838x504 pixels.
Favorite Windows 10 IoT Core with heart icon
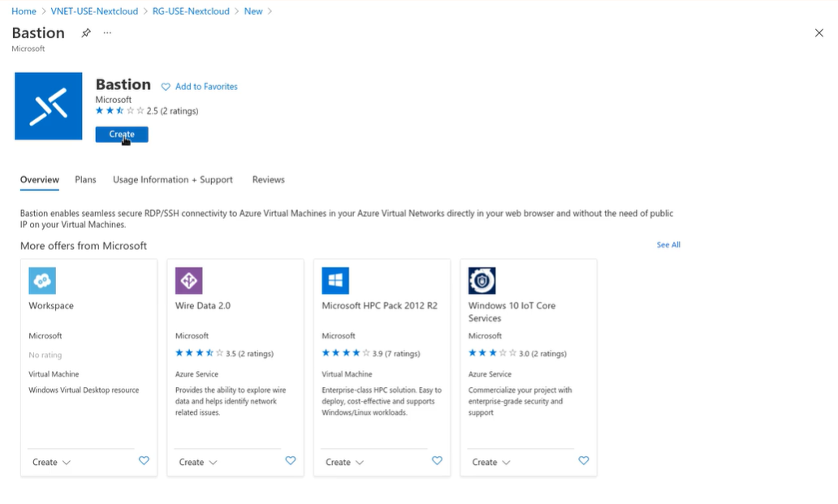(584, 461)
